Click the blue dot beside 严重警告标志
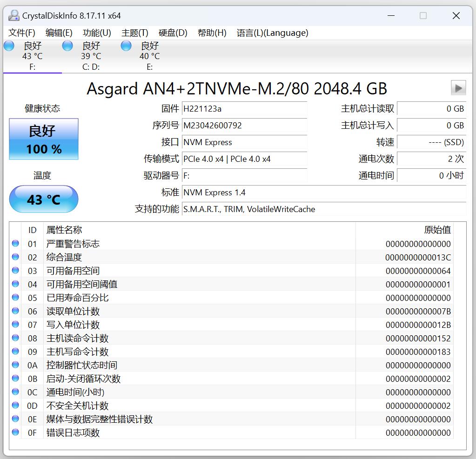Image resolution: width=476 pixels, height=459 pixels. pyautogui.click(x=15, y=243)
